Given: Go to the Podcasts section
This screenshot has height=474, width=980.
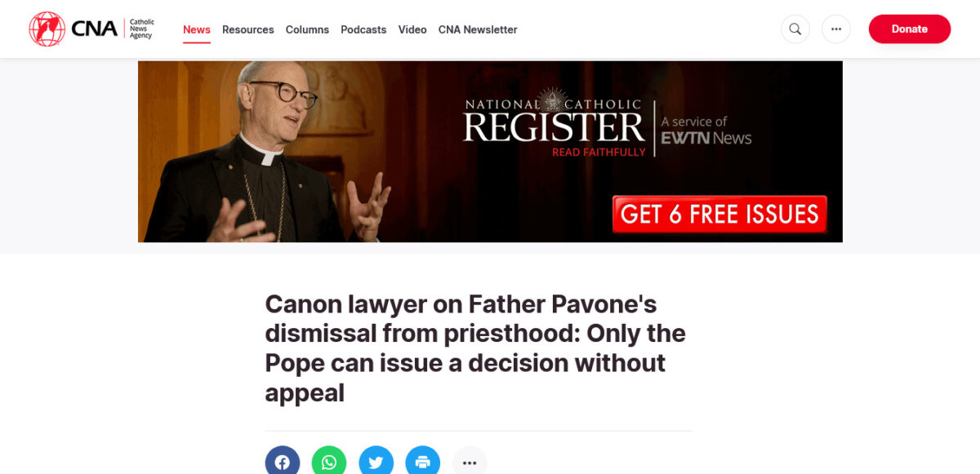Looking at the screenshot, I should click(x=363, y=29).
